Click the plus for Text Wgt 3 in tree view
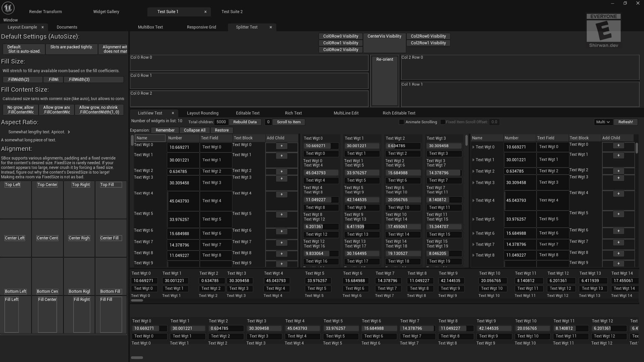The width and height of the screenshot is (644, 362). point(618,178)
